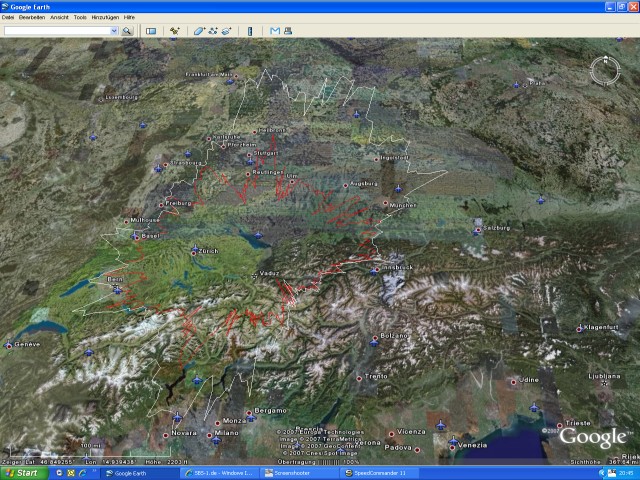Click the Udine city marker dot
The width and height of the screenshot is (640, 480).
point(513,382)
